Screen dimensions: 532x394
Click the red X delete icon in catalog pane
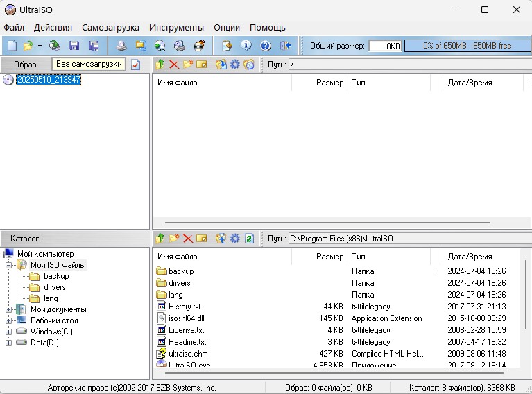pos(188,239)
